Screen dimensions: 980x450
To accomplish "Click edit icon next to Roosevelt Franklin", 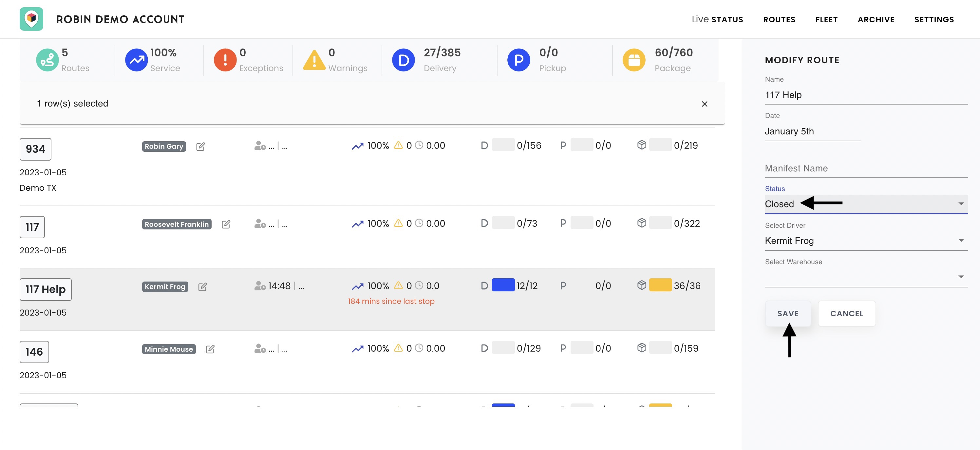I will point(226,224).
